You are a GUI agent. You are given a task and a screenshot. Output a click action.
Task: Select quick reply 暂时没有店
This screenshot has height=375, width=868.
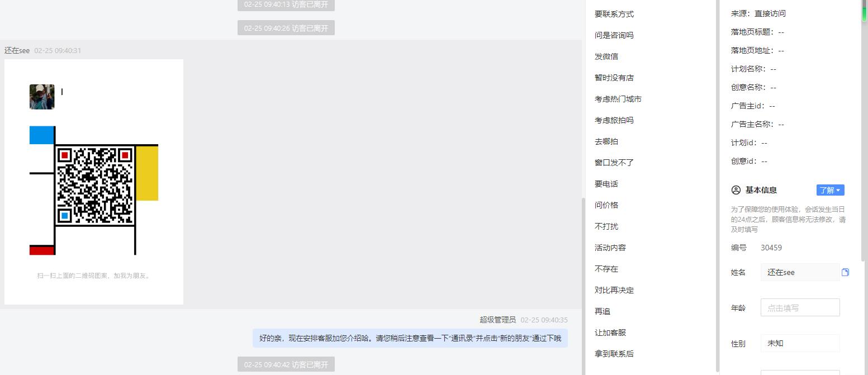(x=614, y=78)
